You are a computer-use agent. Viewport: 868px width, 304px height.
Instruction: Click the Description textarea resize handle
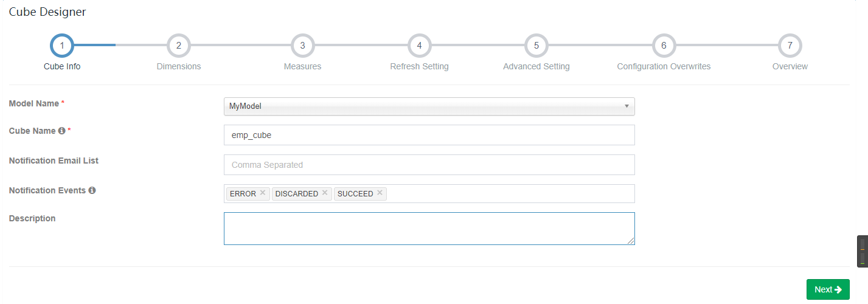pos(631,241)
